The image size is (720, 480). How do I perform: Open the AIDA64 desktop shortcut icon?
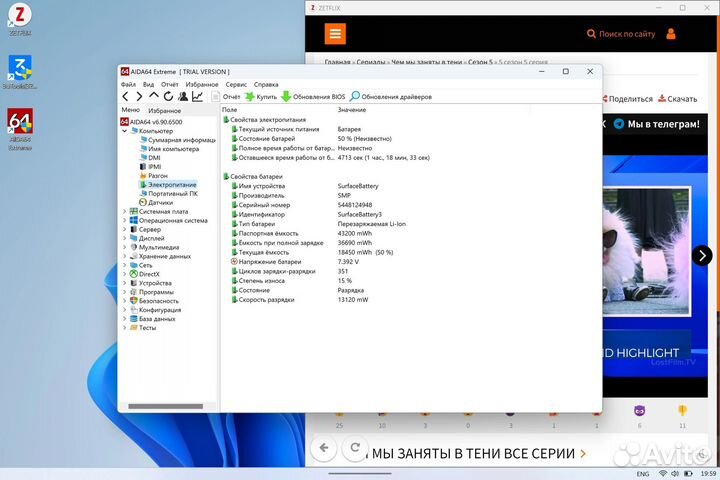point(20,125)
